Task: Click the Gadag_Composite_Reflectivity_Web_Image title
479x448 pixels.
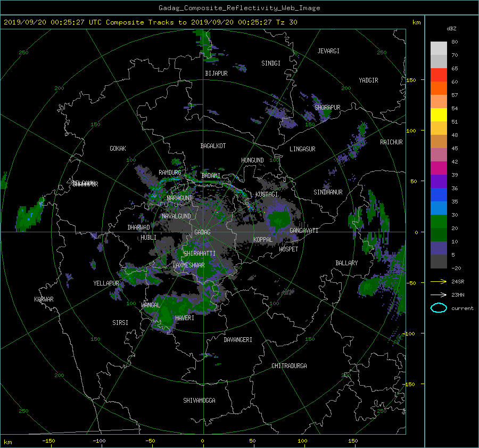Action: pyautogui.click(x=239, y=8)
